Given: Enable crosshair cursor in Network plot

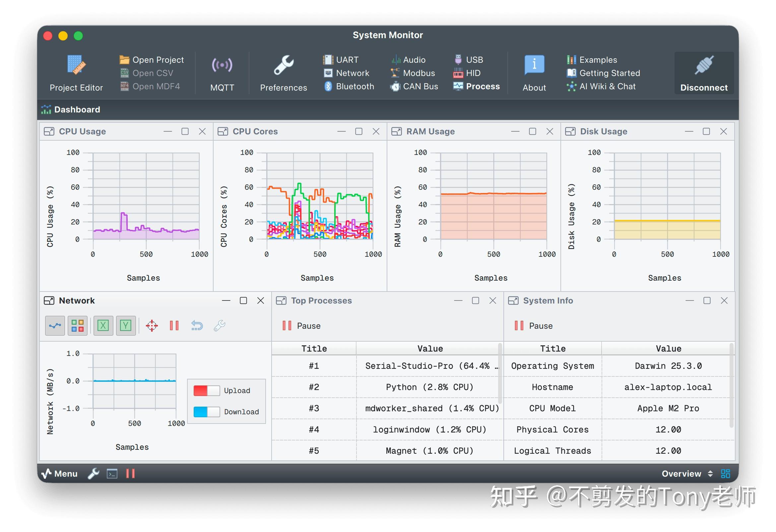Looking at the screenshot, I should [x=152, y=326].
